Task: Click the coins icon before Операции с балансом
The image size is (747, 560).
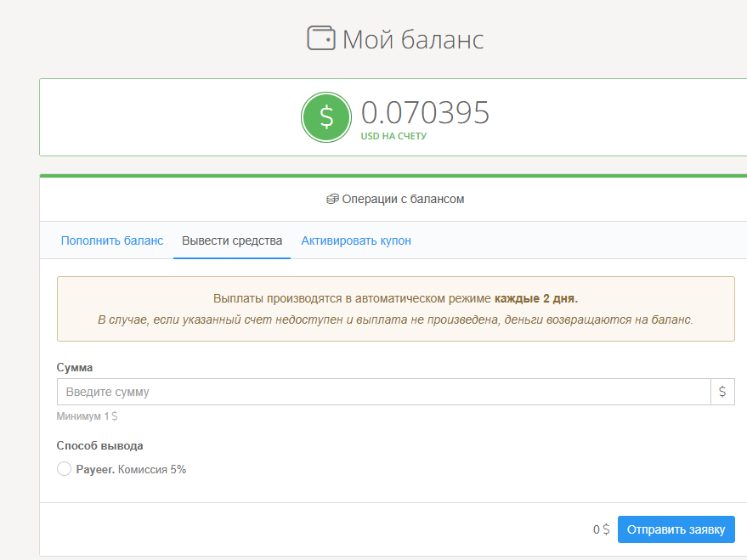Action: (x=332, y=199)
